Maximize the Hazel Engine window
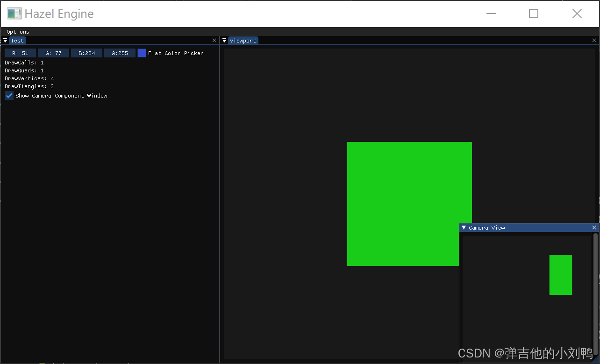Image resolution: width=600 pixels, height=364 pixels. (534, 14)
